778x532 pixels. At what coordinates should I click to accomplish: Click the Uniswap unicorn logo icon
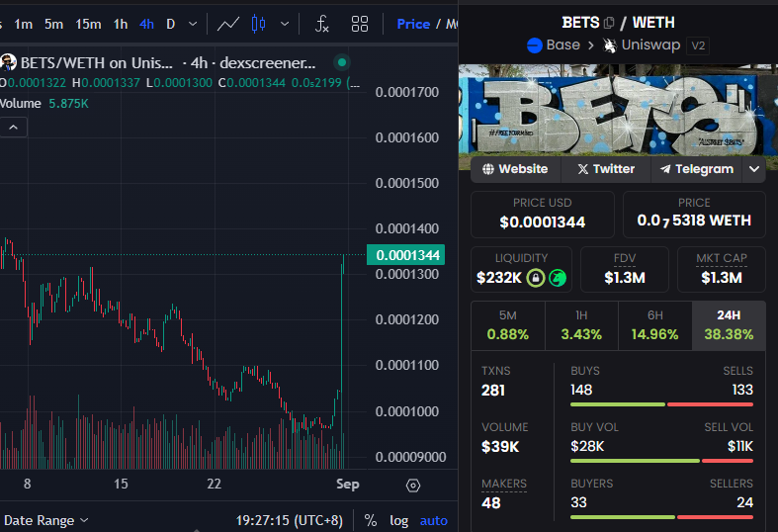[610, 45]
